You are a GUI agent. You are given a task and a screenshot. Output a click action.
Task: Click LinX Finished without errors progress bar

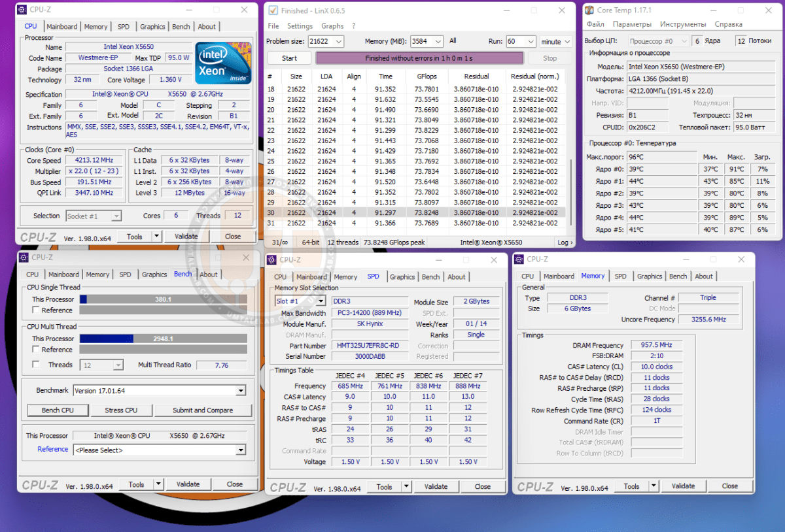coord(419,58)
